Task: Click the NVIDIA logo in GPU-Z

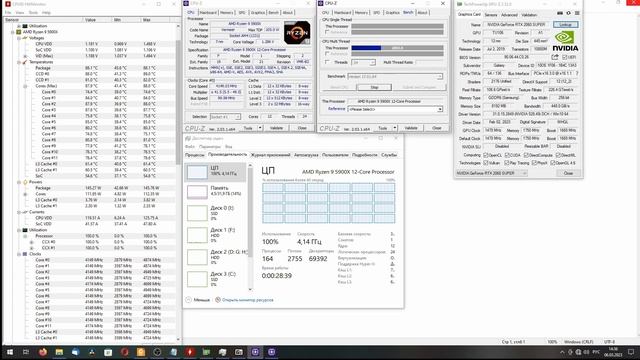Action: pos(565,41)
